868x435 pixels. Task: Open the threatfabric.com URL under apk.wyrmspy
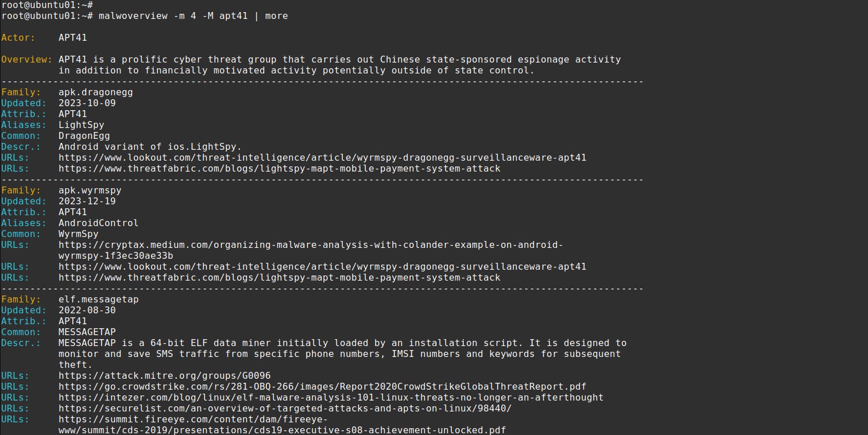(279, 278)
